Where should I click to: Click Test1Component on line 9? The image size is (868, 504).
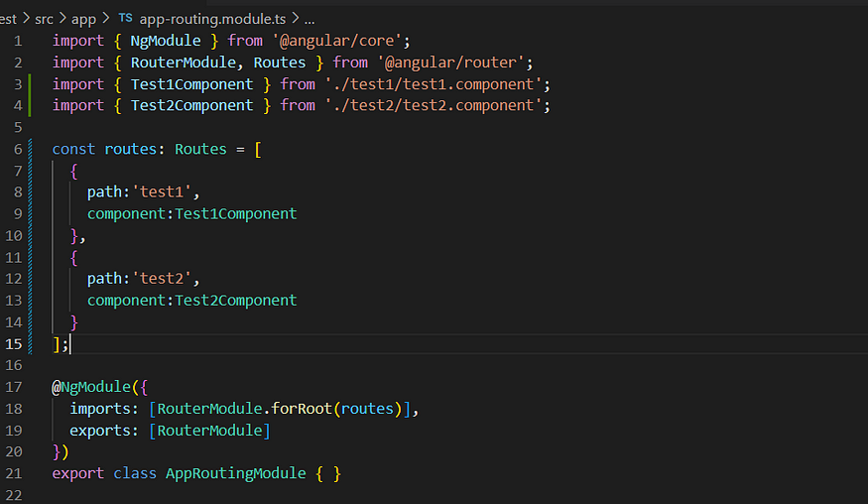(236, 214)
